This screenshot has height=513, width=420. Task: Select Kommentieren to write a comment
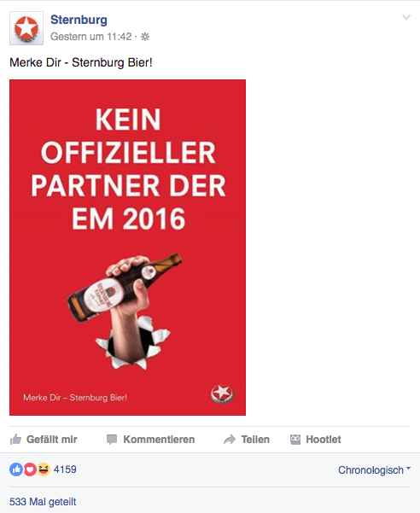pos(151,439)
